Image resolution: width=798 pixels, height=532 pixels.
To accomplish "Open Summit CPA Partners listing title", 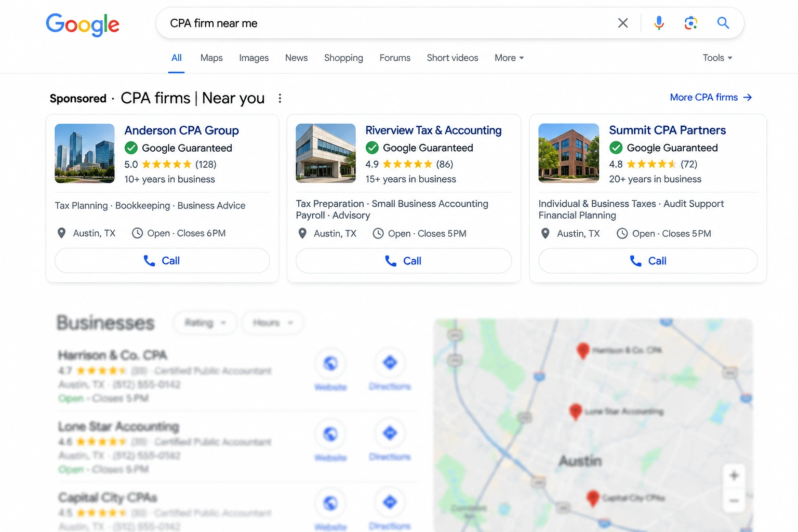I will tap(667, 130).
